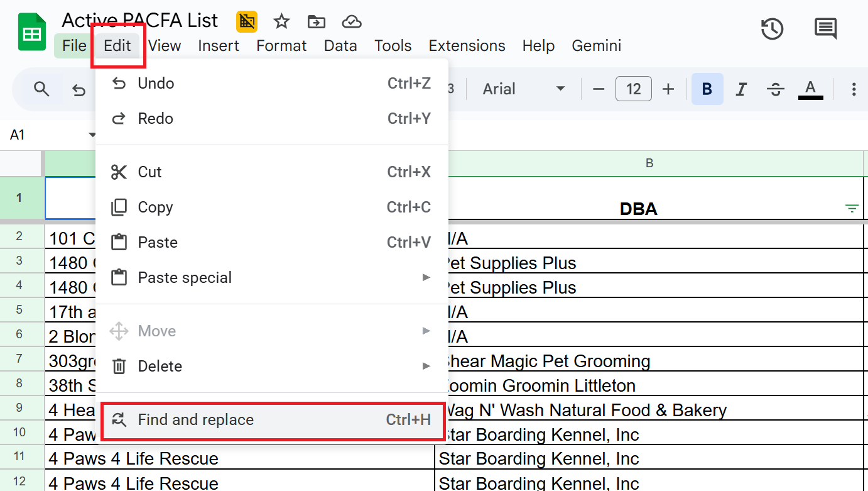Viewport: 868px width, 491px height.
Task: Open more toolbar options with three dots
Action: [854, 89]
